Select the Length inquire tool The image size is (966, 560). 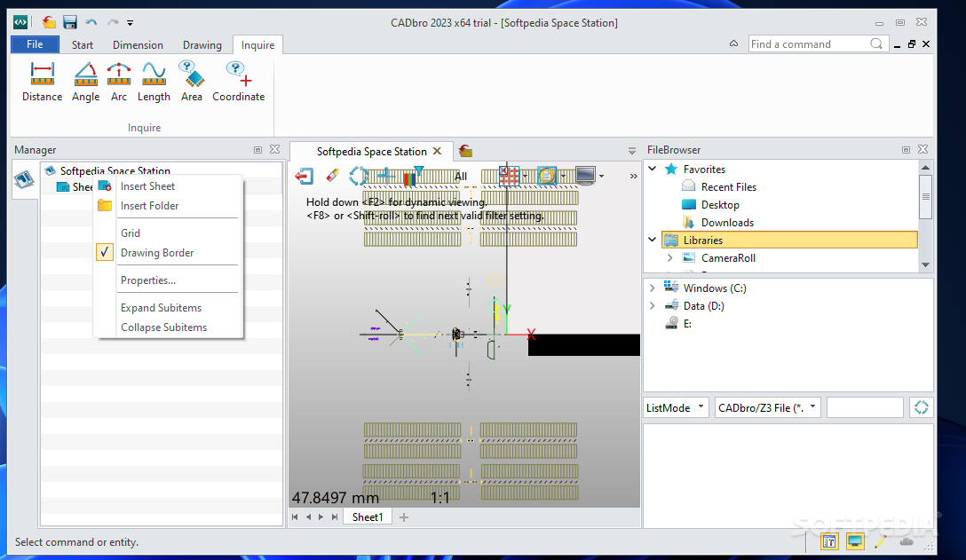[154, 82]
